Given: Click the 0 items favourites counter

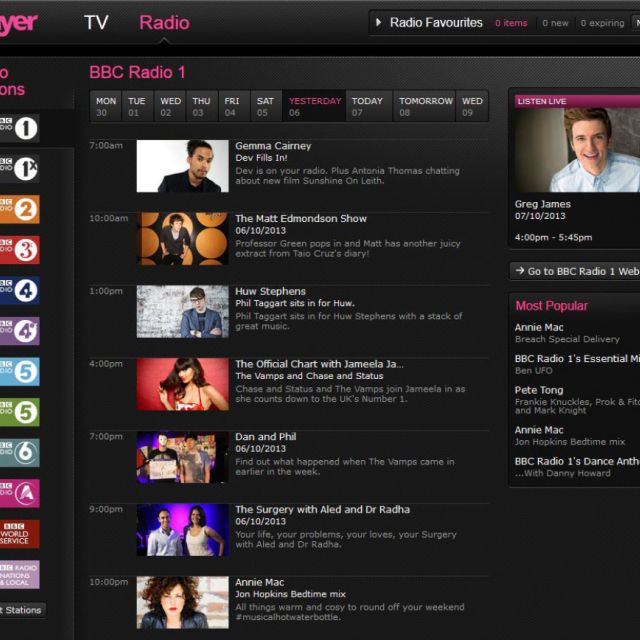Looking at the screenshot, I should point(511,23).
